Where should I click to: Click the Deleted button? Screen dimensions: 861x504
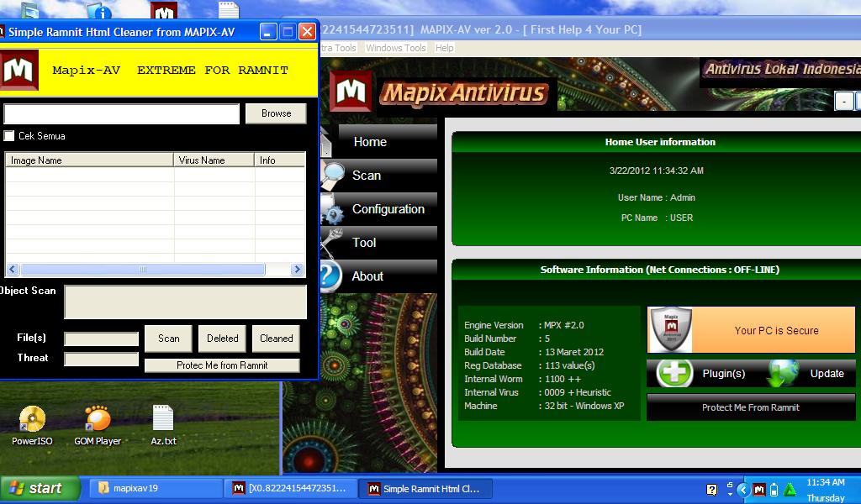coord(222,339)
